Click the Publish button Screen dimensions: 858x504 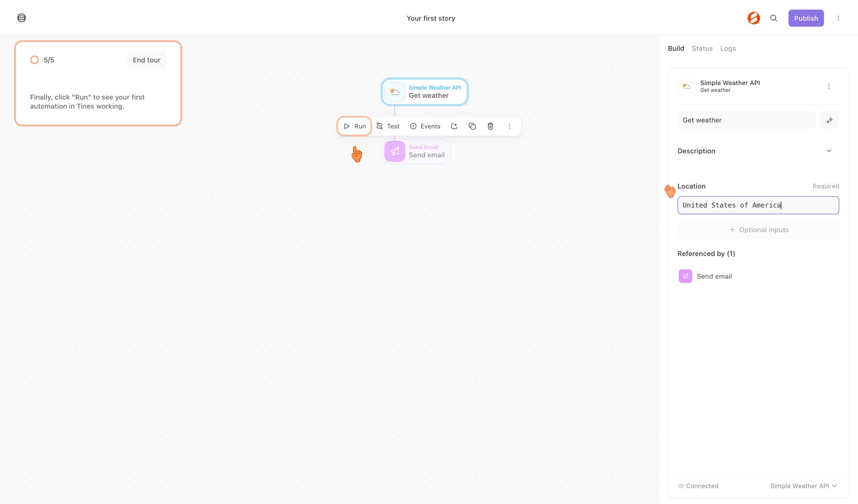(806, 18)
